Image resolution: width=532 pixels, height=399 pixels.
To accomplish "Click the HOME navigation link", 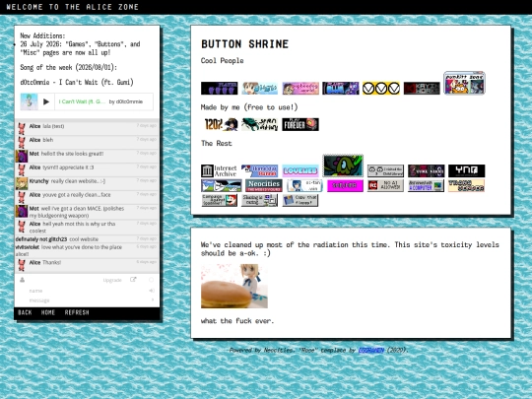I will pos(48,312).
